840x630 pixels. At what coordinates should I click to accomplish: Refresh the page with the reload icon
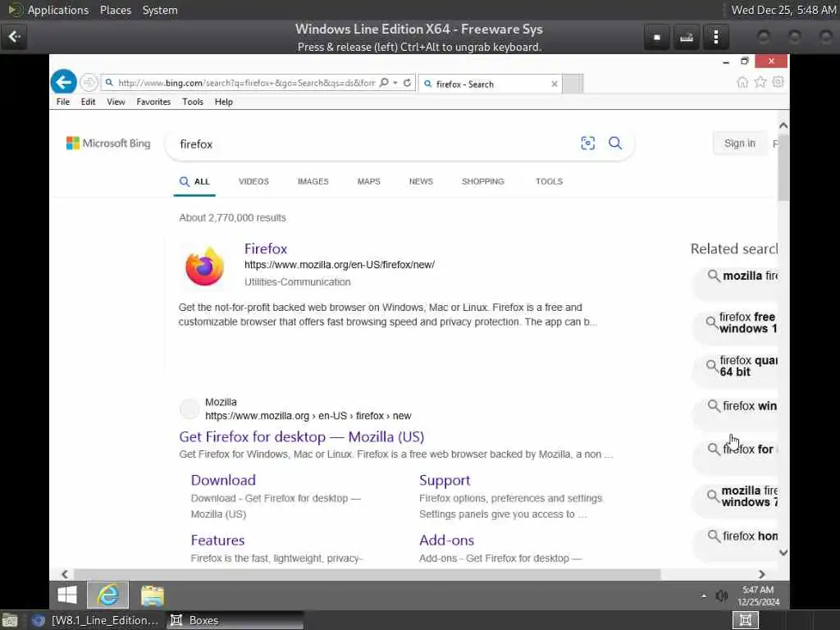tap(407, 83)
